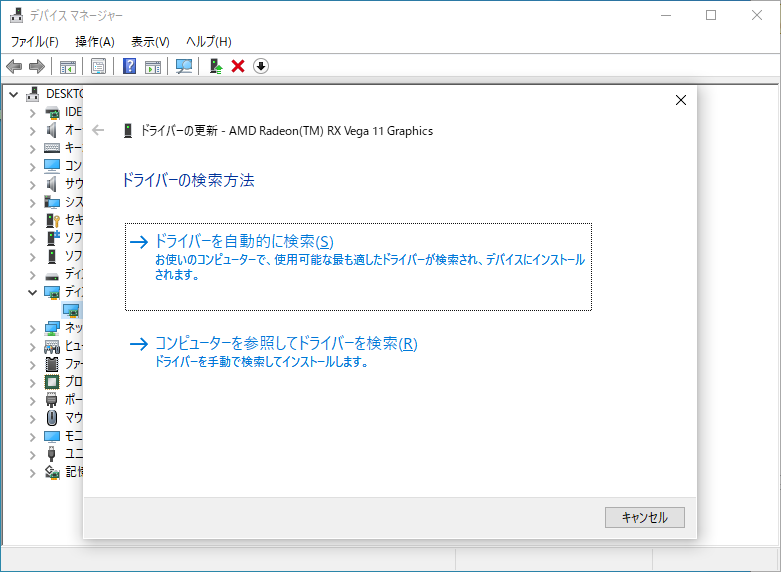Image resolution: width=781 pixels, height=572 pixels.
Task: Choose ドライバーを自動的に検索(S)
Action: pos(358,267)
